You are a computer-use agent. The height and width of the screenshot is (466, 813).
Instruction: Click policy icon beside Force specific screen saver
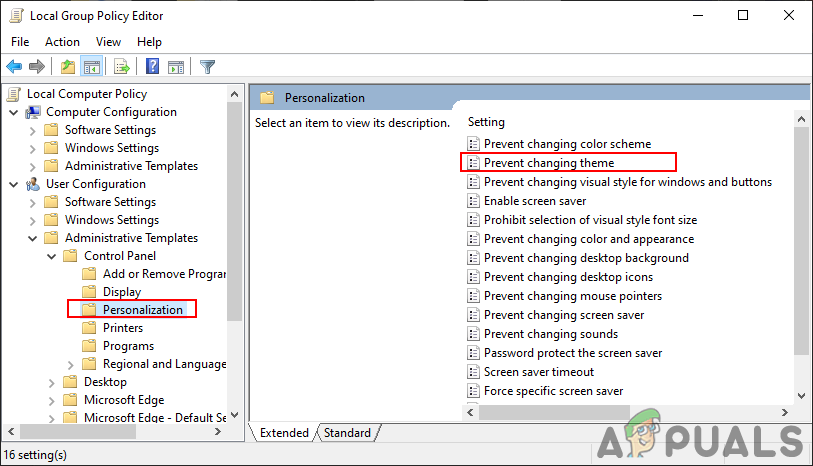pyautogui.click(x=473, y=391)
